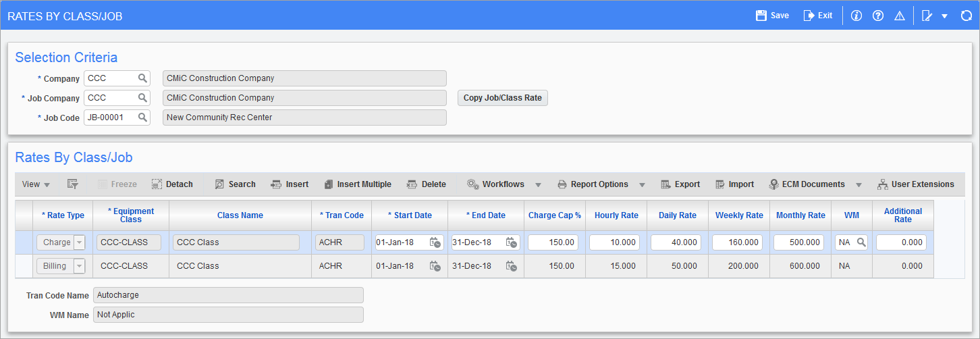Click the Copy Job/Class Rate button
The height and width of the screenshot is (339, 980).
point(502,98)
